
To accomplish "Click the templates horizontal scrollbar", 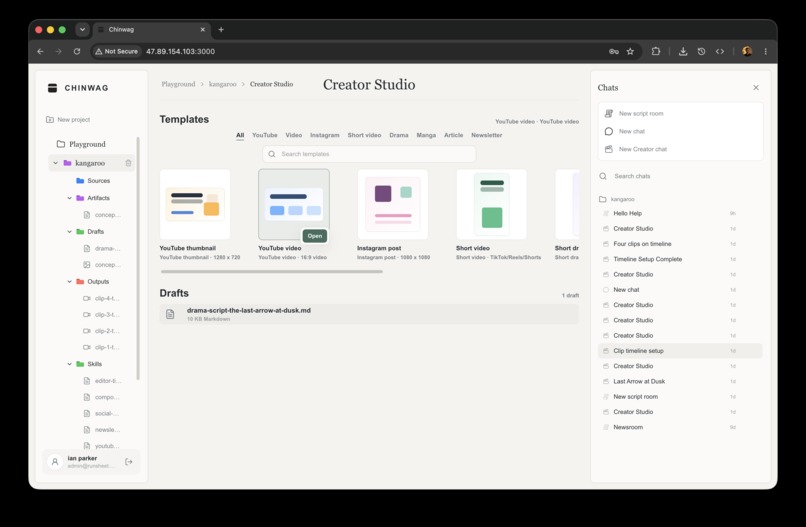I will pos(272,271).
